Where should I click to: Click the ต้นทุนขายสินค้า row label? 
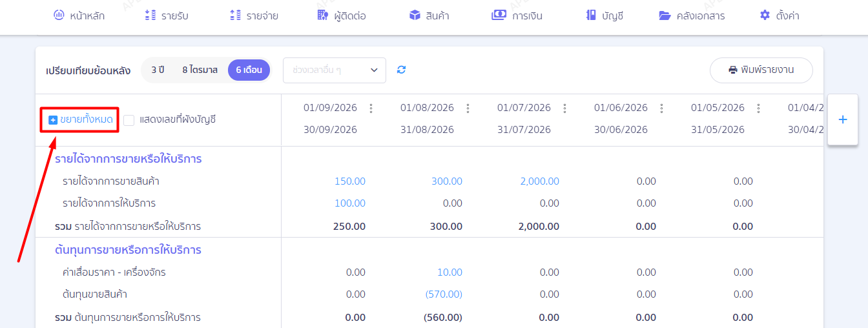[94, 294]
